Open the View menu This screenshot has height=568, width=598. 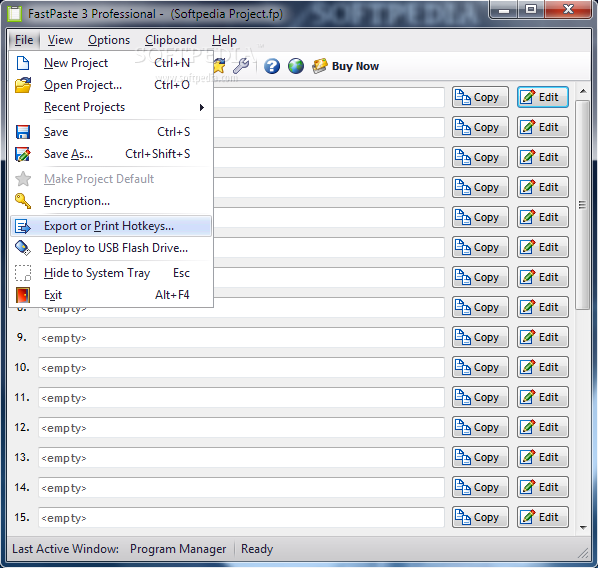pos(60,40)
